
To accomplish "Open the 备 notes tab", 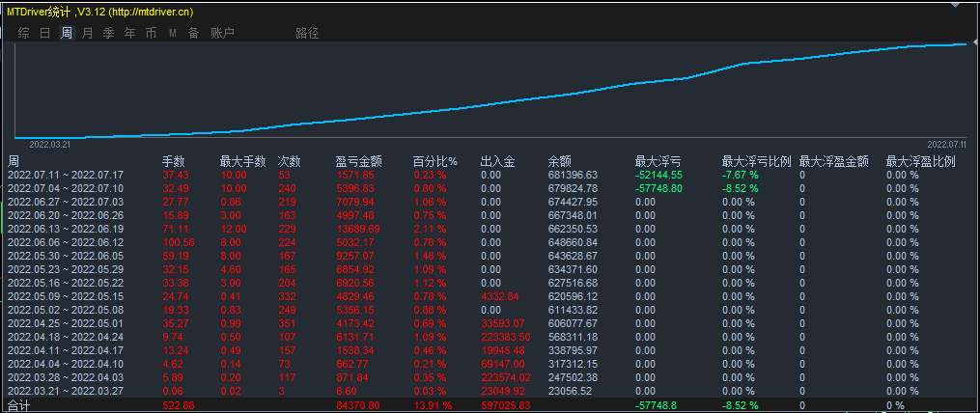I will click(193, 33).
